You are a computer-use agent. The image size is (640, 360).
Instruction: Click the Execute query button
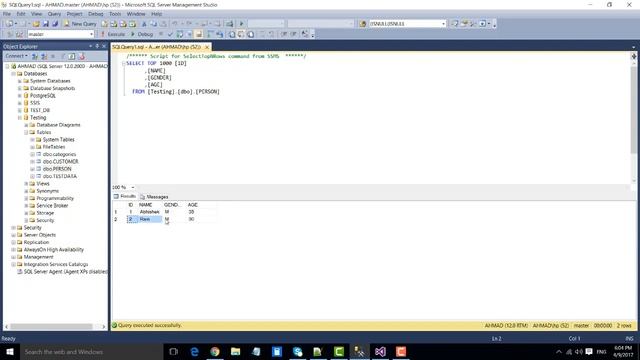click(x=113, y=34)
